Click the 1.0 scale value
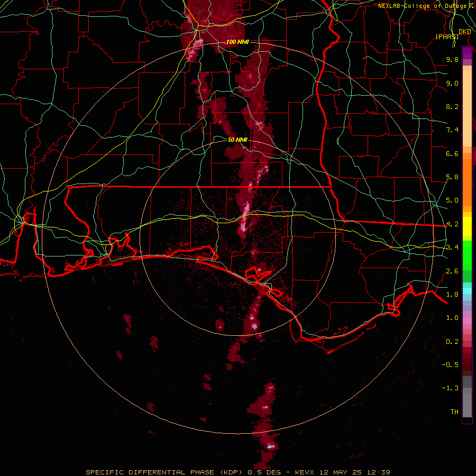 click(x=452, y=318)
